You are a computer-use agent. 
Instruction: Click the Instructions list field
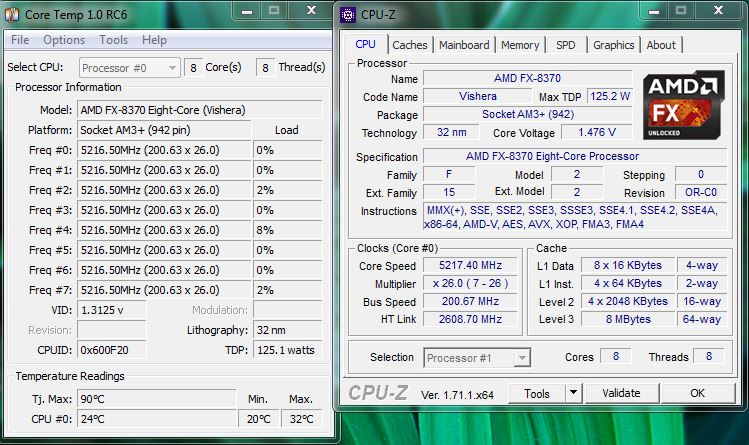tap(575, 217)
